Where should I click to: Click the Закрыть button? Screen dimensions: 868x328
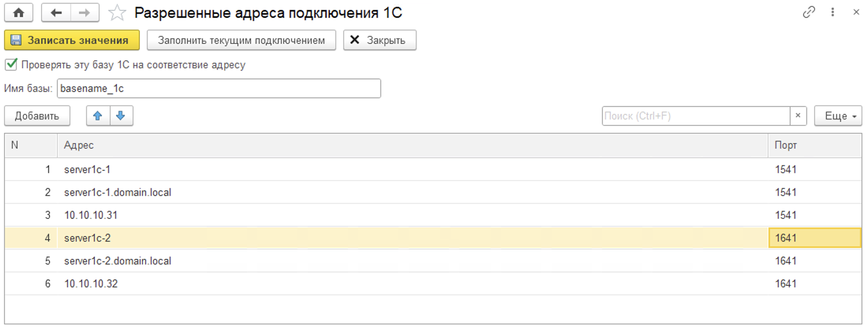[x=379, y=40]
